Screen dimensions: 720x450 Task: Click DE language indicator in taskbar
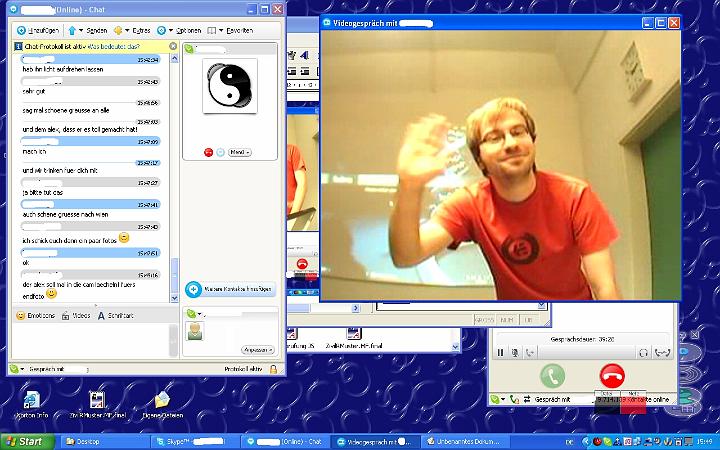tap(569, 442)
